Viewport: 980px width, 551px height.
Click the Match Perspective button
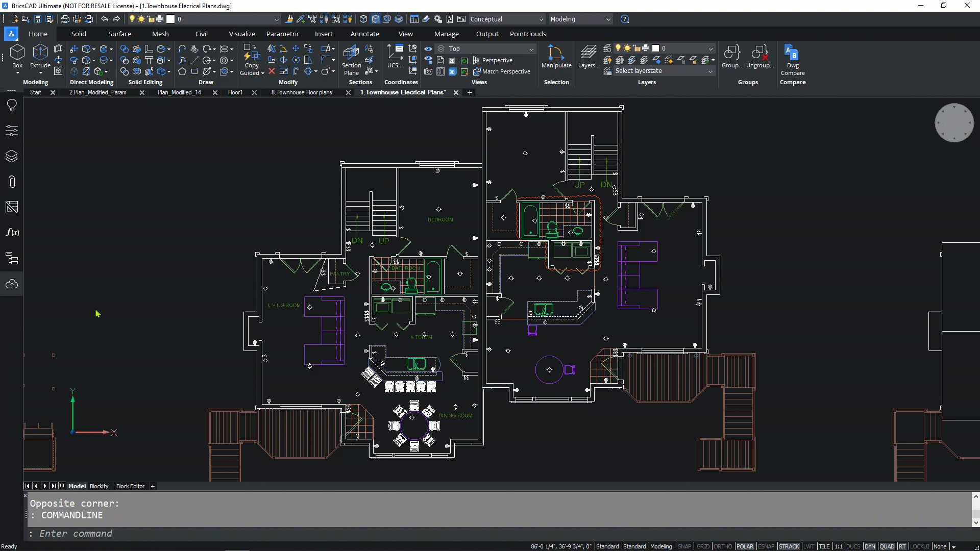tap(501, 71)
